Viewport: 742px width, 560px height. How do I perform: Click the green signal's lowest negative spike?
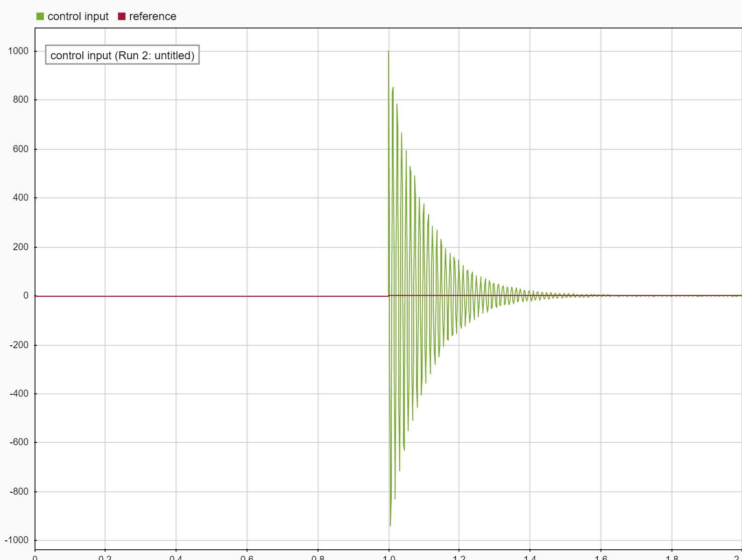390,525
